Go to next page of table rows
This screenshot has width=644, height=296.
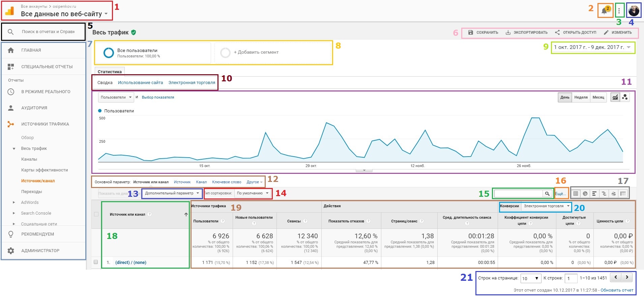point(627,277)
